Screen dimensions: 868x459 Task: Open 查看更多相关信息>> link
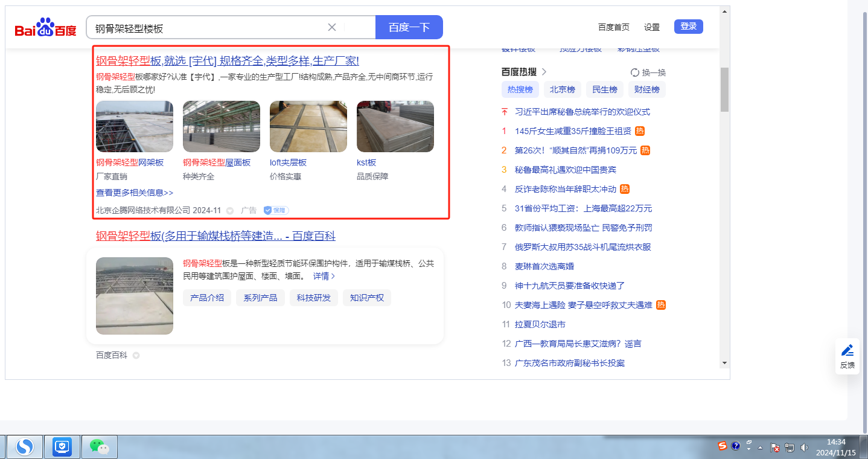click(x=135, y=193)
